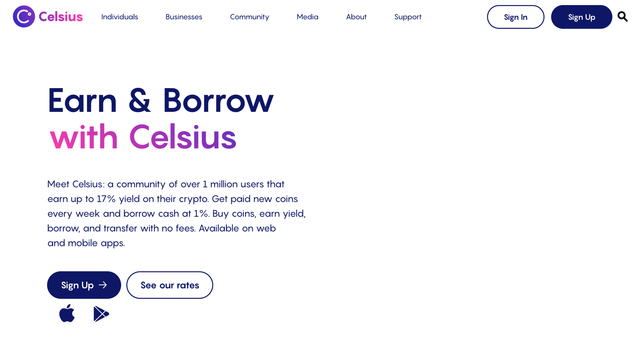Open the Individuals menu
Screen dimensions: 644x339
coord(120,17)
